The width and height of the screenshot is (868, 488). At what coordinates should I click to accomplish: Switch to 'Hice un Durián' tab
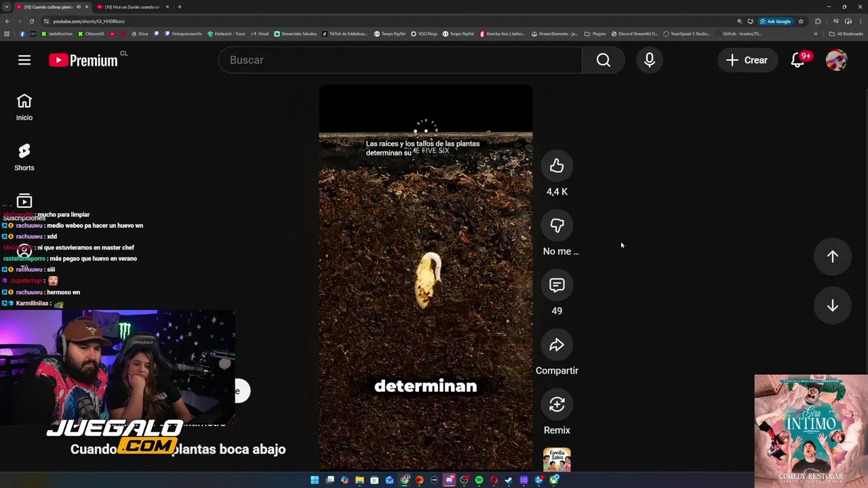132,7
